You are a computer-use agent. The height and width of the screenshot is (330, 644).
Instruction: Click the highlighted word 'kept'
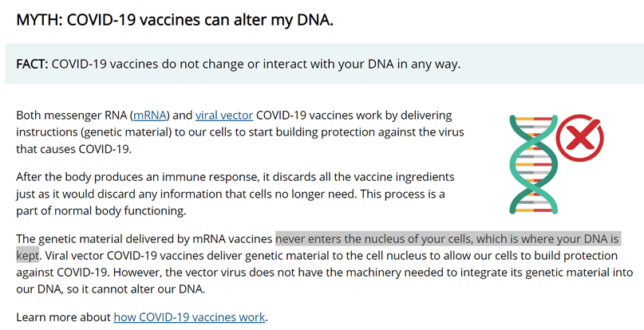pos(28,255)
